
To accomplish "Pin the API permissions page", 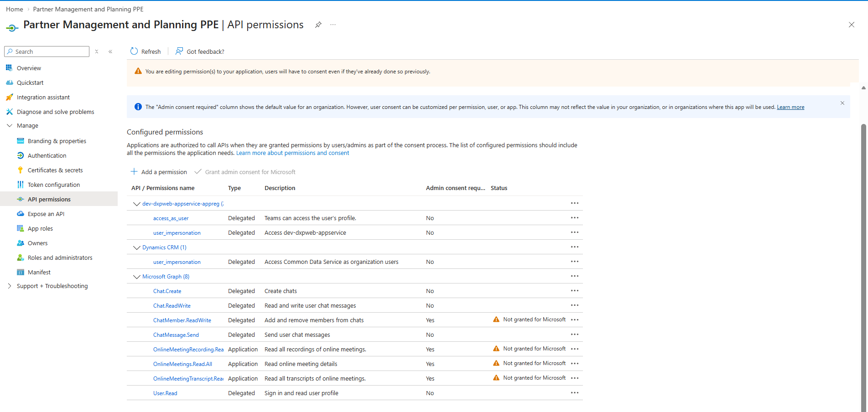I will [x=318, y=25].
